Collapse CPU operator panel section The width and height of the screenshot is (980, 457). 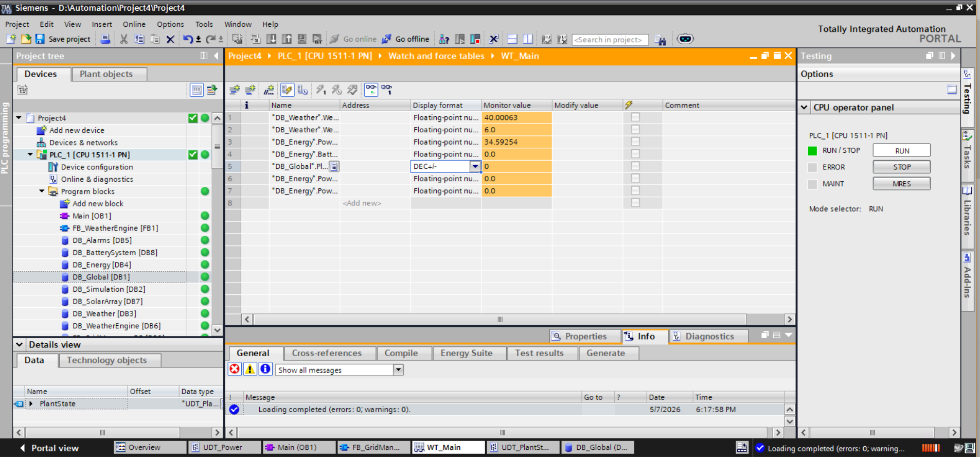point(804,108)
